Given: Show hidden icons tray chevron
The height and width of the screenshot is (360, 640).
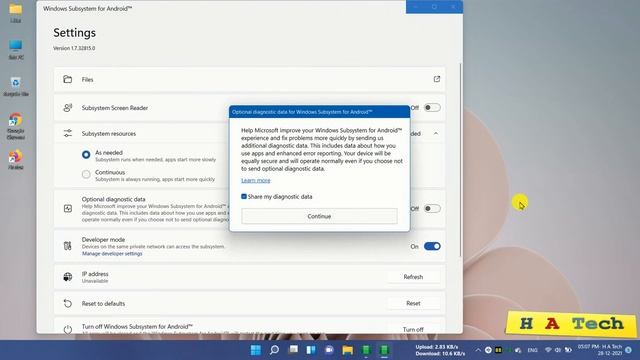Looking at the screenshot, I should [478, 350].
